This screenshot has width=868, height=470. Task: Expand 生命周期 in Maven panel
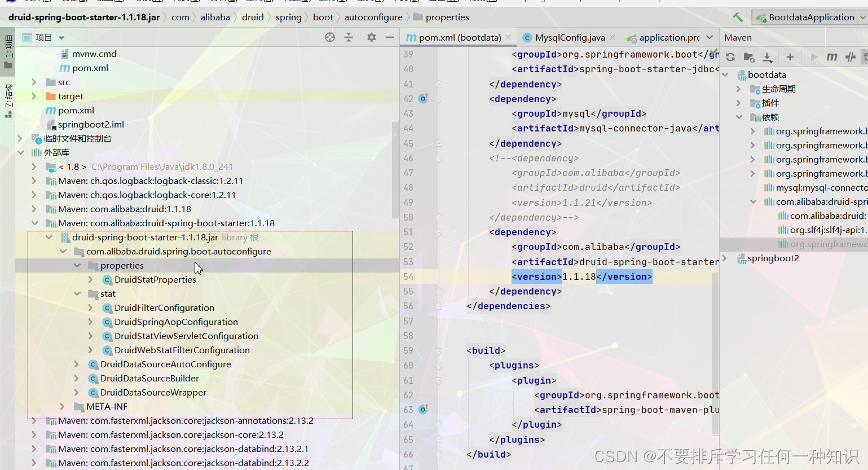click(x=739, y=89)
